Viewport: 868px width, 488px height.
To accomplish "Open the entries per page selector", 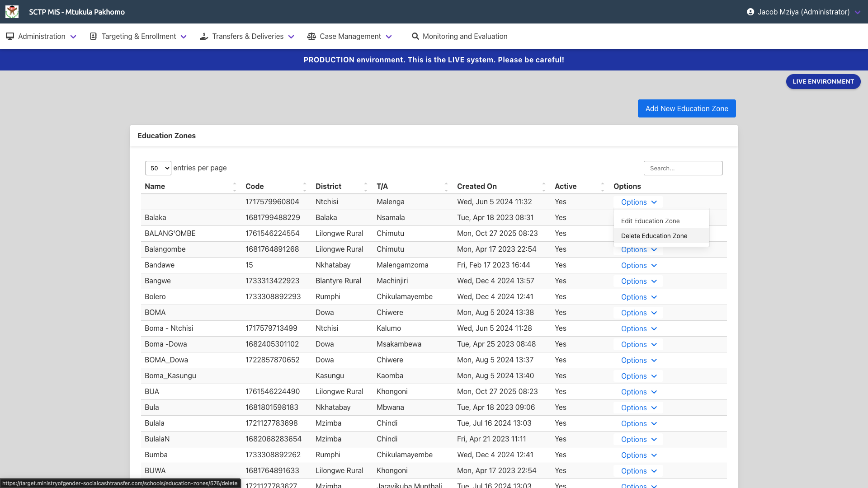I will pyautogui.click(x=158, y=168).
